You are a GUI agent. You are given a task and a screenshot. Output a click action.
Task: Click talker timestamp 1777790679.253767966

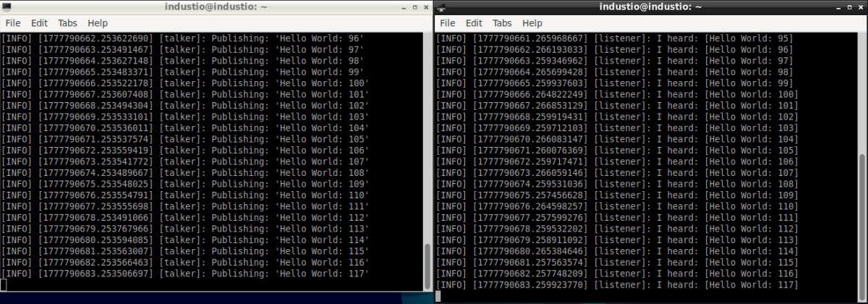tap(95, 228)
